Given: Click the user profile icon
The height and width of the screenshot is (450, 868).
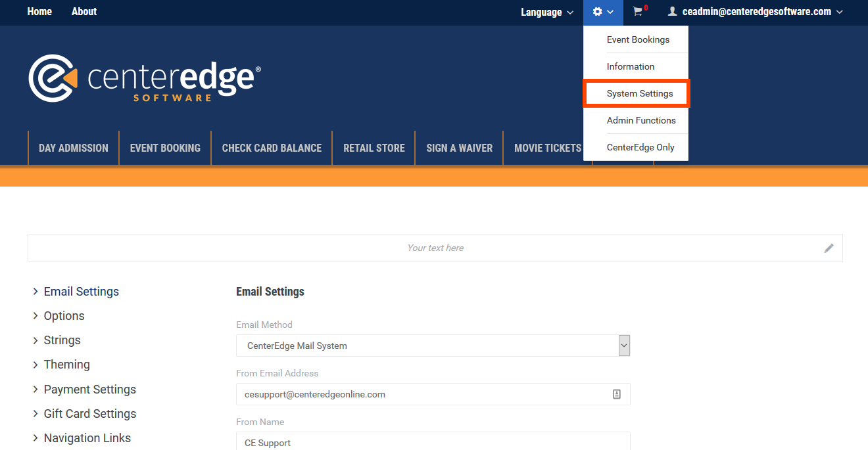Looking at the screenshot, I should 672,12.
